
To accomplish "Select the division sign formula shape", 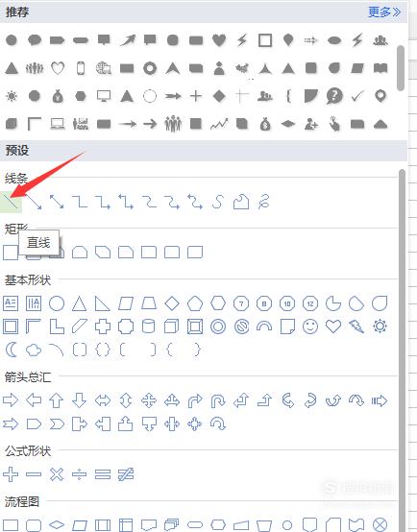I will [80, 474].
